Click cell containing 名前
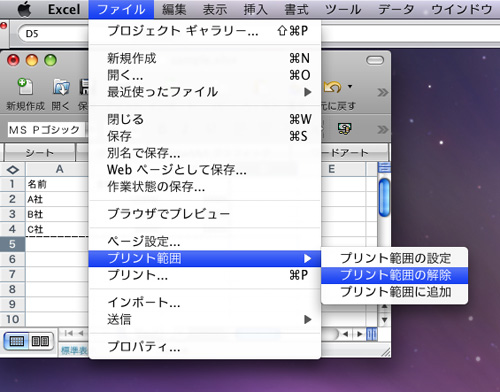 (57, 184)
